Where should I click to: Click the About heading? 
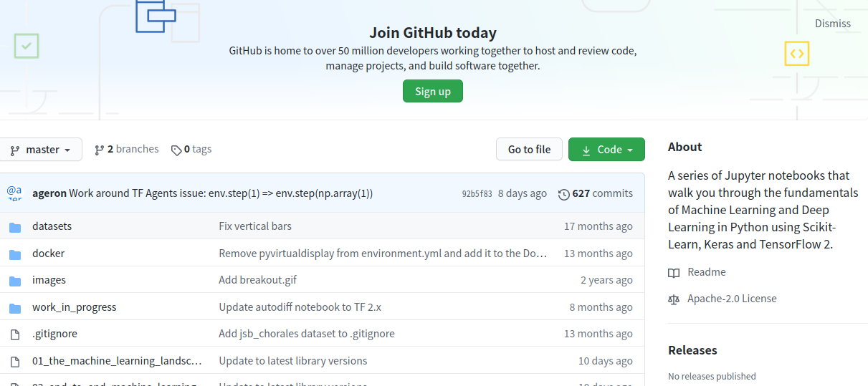pos(685,147)
